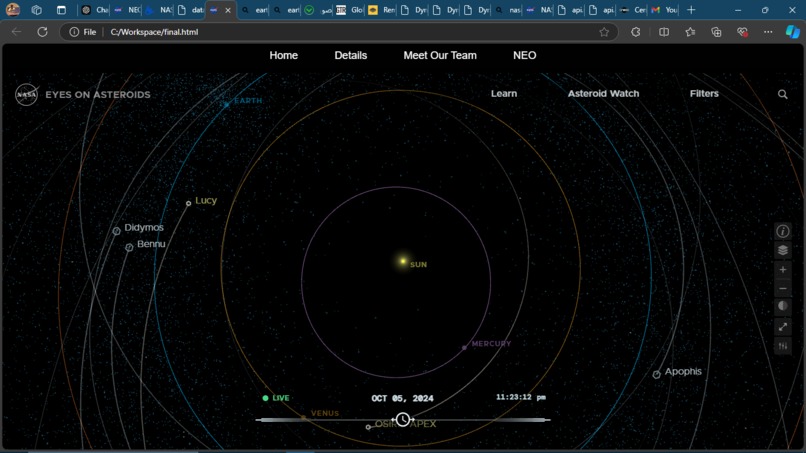Open Browser essentials heart icon
This screenshot has width=806, height=453.
click(x=742, y=32)
